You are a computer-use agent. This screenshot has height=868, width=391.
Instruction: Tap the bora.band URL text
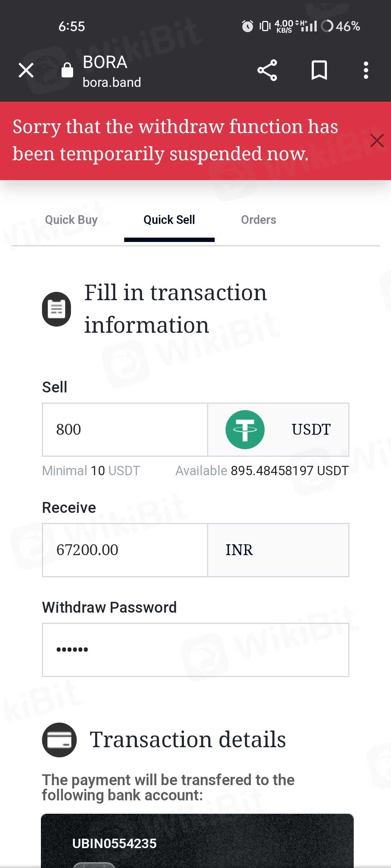(x=112, y=82)
